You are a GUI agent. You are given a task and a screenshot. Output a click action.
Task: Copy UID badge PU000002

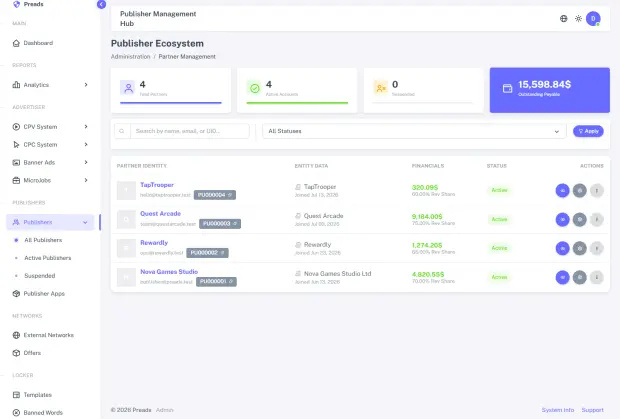[x=207, y=253]
